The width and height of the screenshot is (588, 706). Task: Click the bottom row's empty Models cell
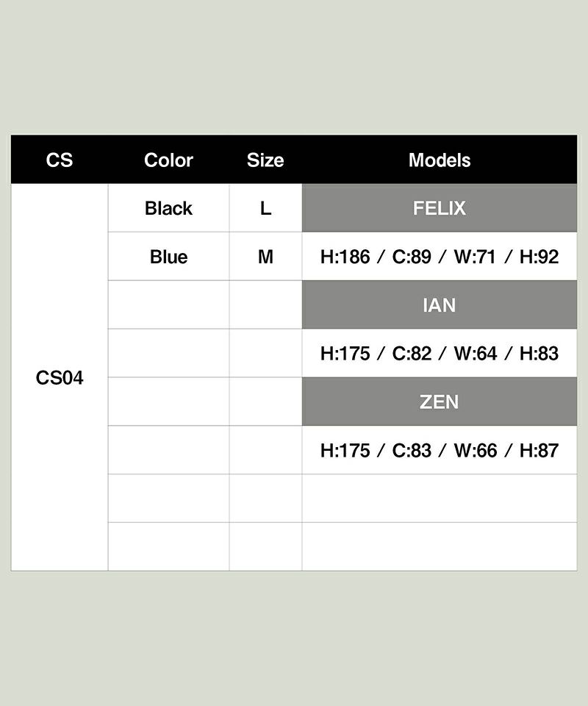tap(440, 546)
